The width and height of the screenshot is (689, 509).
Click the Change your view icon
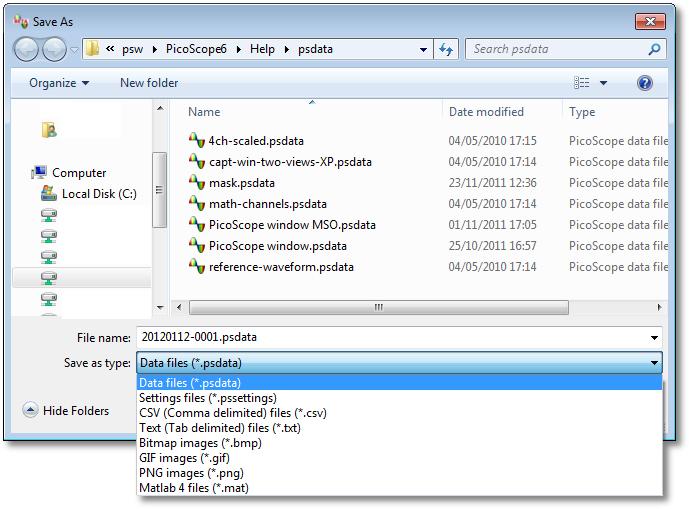pyautogui.click(x=582, y=83)
